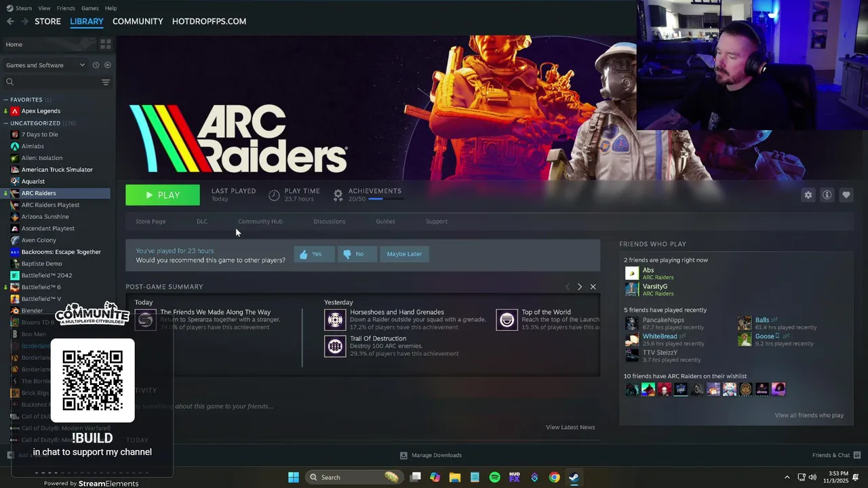Open HOTDROPFPS.COM profile section
The image size is (868, 488).
[209, 22]
